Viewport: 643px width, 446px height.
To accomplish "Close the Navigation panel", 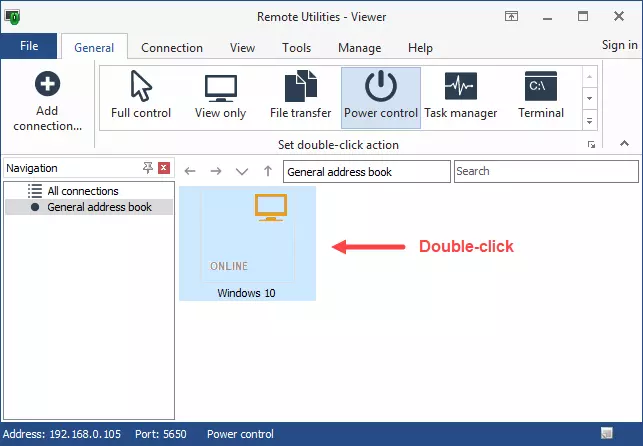I will click(x=164, y=168).
